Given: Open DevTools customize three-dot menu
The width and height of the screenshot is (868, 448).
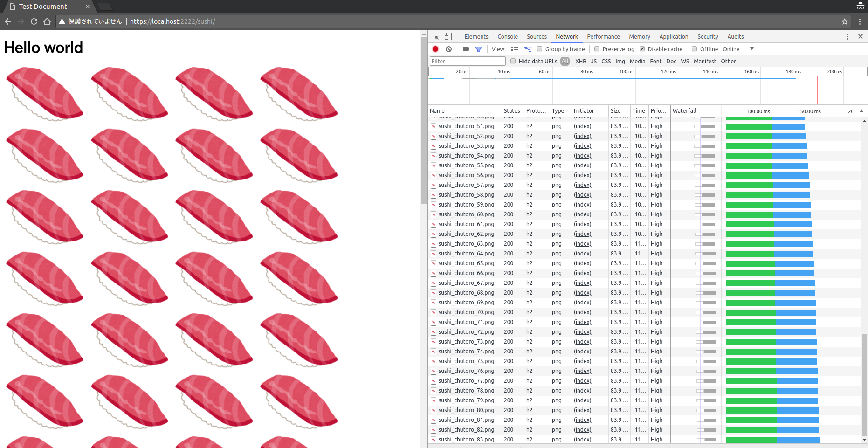Looking at the screenshot, I should coord(847,36).
